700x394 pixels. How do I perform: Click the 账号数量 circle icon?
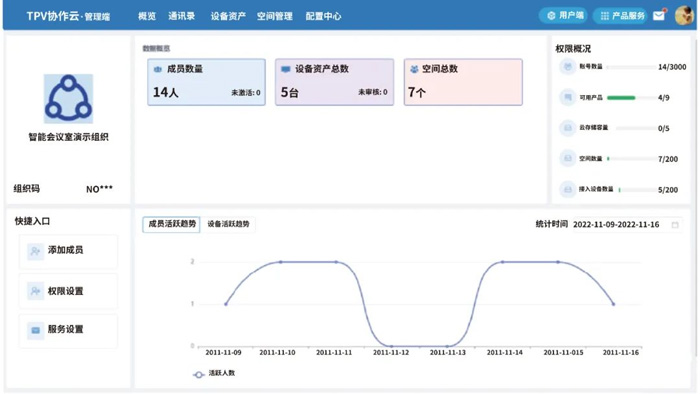click(567, 67)
